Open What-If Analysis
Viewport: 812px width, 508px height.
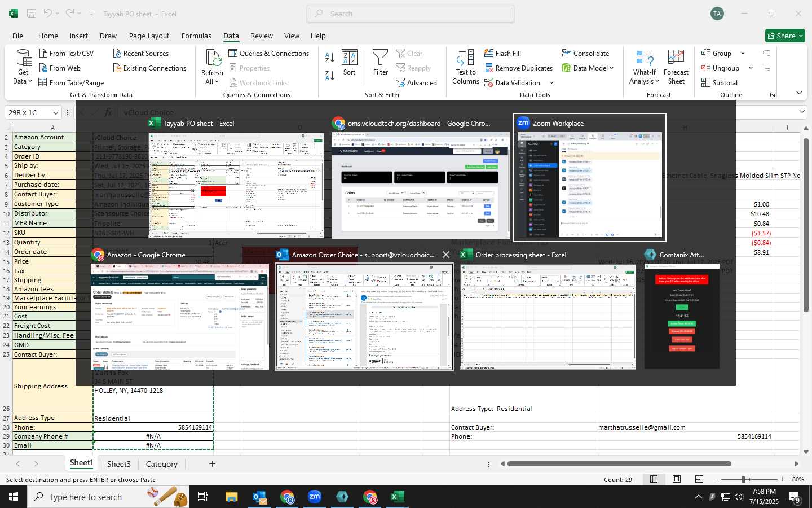[644, 67]
